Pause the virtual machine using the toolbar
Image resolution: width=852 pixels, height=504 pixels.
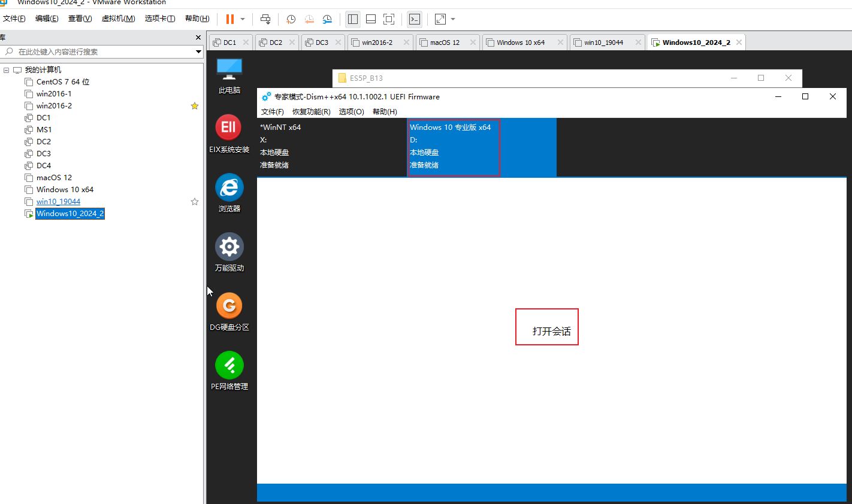229,19
